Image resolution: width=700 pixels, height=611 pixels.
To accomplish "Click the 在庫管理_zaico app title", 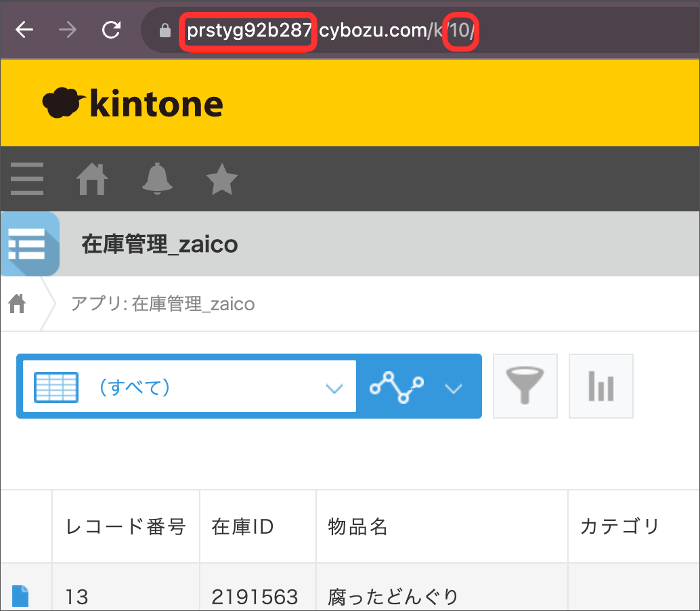I will 159,245.
